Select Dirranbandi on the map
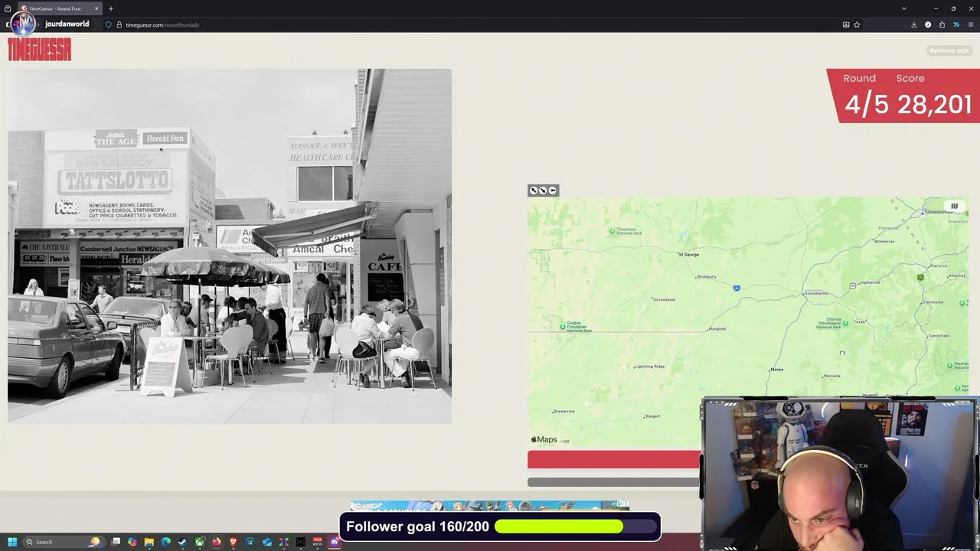This screenshot has width=980, height=551. click(664, 299)
